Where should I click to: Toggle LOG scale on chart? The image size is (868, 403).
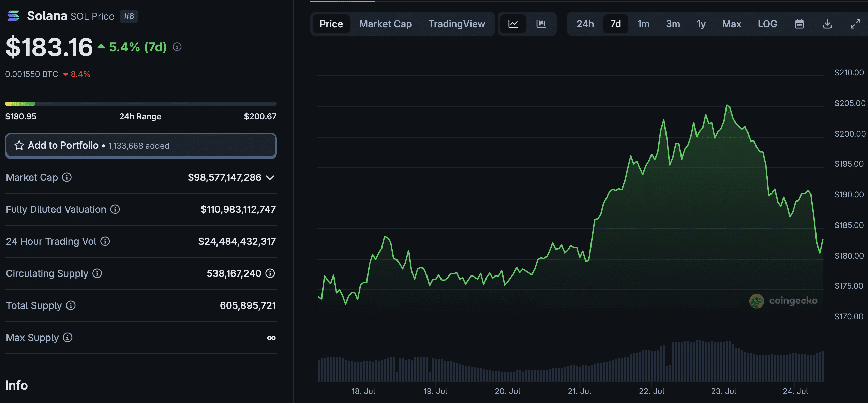[x=767, y=24]
